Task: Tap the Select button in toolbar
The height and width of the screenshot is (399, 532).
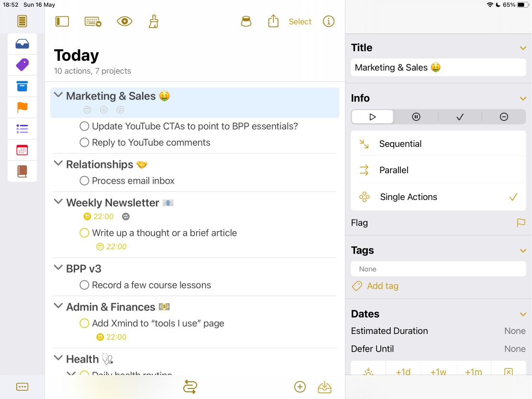Action: (x=300, y=22)
